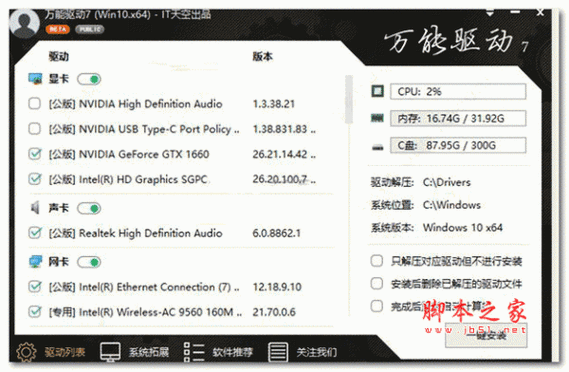The image size is (569, 372).
Task: Toggle the 声卡 sound card switch
Action: (89, 208)
